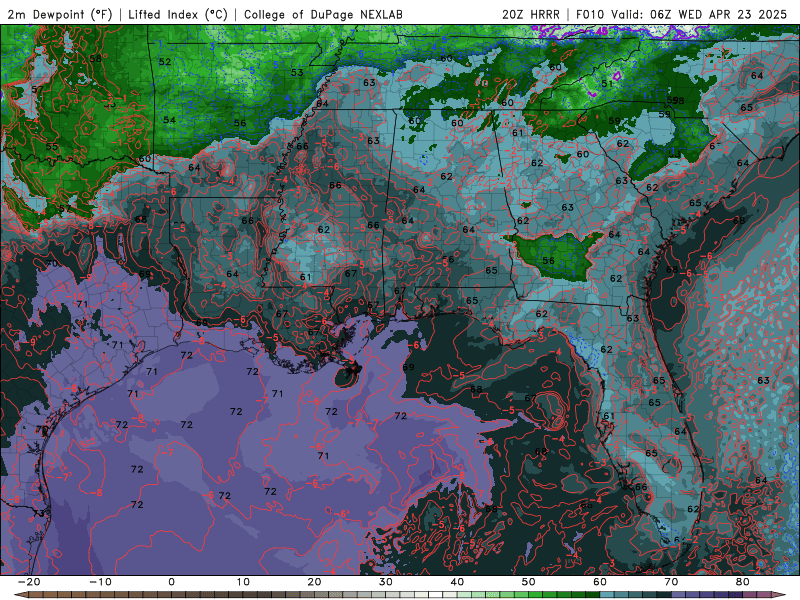Click the '20Z HRRR' model run label
The width and height of the screenshot is (800, 600).
(x=531, y=14)
